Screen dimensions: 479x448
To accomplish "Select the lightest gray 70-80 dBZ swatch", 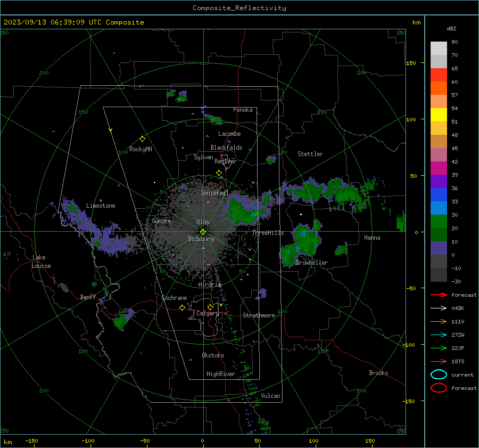I will point(439,48).
